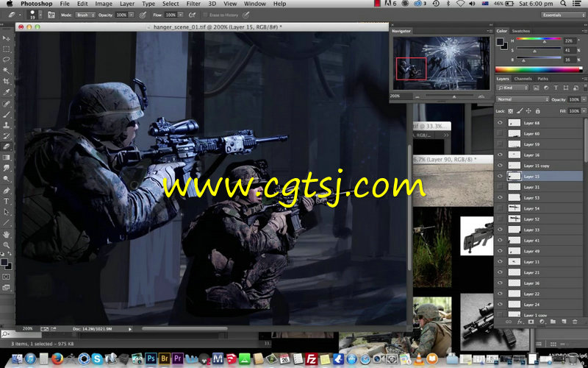588x368 pixels.
Task: Switch to the Paths tab
Action: pyautogui.click(x=542, y=79)
